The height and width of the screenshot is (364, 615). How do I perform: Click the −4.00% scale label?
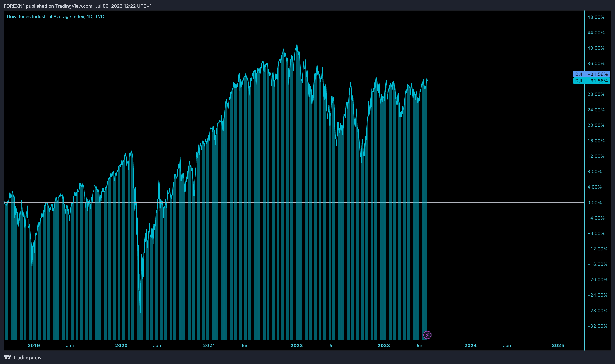click(x=596, y=218)
